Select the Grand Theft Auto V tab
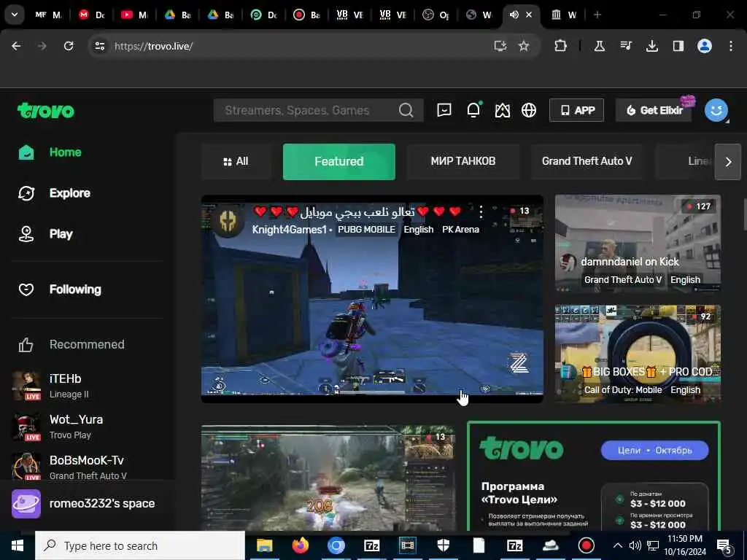This screenshot has width=747, height=560. click(x=587, y=161)
